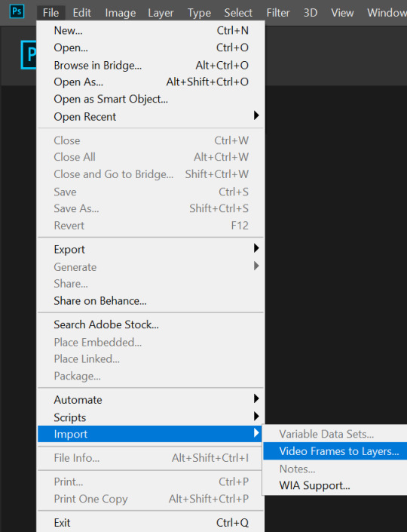
Task: Choose New... from File menu
Action: coord(151,30)
